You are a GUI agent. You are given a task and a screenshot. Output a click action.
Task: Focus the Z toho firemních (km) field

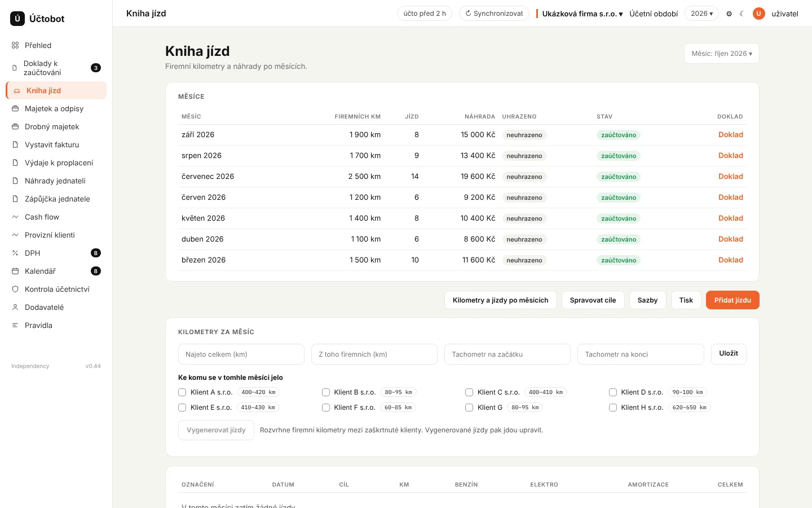point(374,354)
